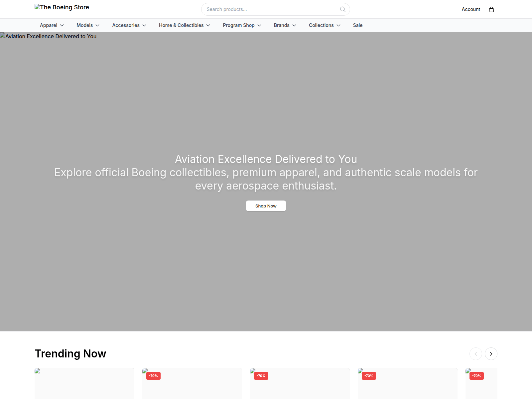Go to previous Trending Now carousel items
The width and height of the screenshot is (532, 399).
475,354
